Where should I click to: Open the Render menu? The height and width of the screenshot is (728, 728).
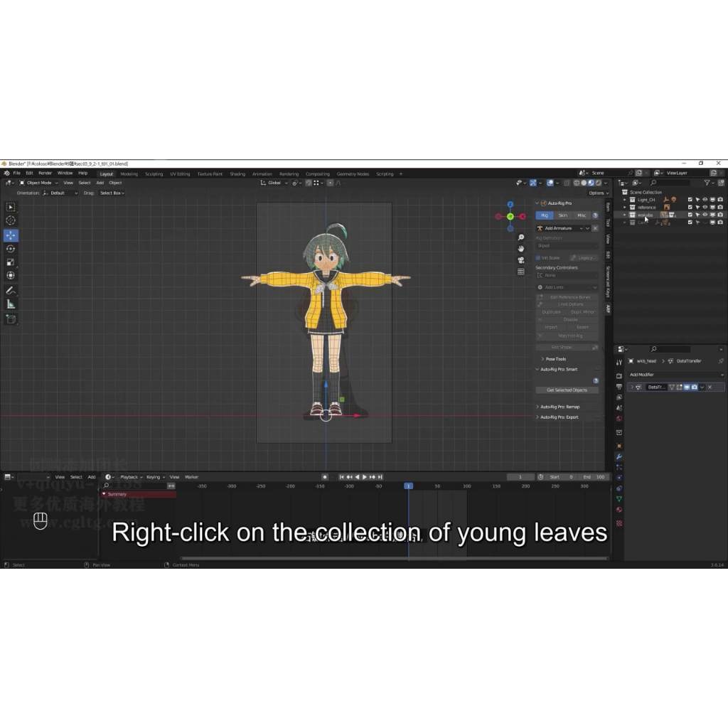click(x=45, y=173)
